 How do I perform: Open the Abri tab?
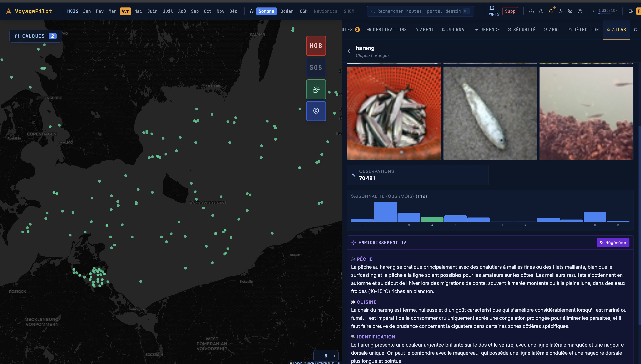(552, 29)
